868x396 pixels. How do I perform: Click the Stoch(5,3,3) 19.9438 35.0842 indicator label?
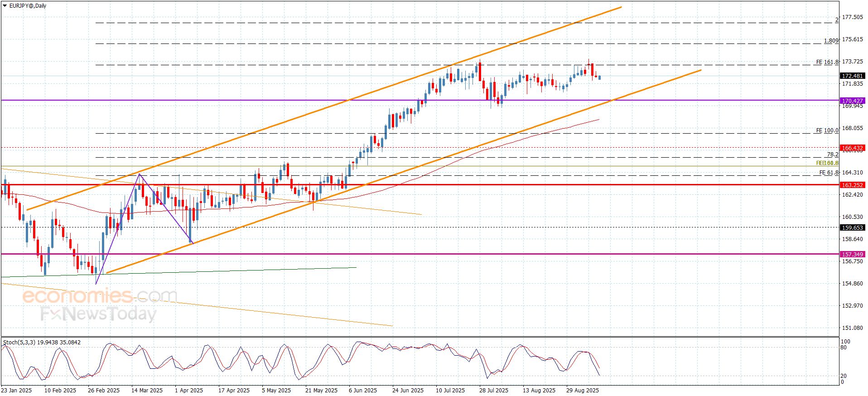[x=42, y=343]
